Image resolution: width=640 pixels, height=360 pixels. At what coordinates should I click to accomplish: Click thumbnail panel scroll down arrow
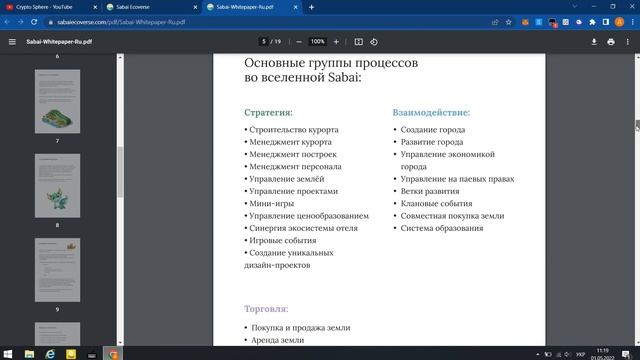point(120,342)
